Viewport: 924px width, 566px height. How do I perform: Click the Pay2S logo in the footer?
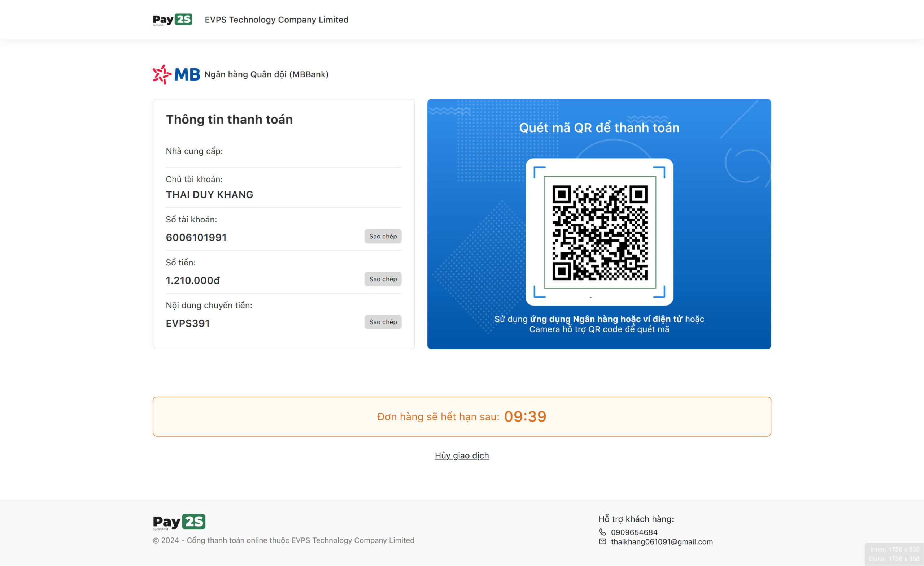click(179, 522)
